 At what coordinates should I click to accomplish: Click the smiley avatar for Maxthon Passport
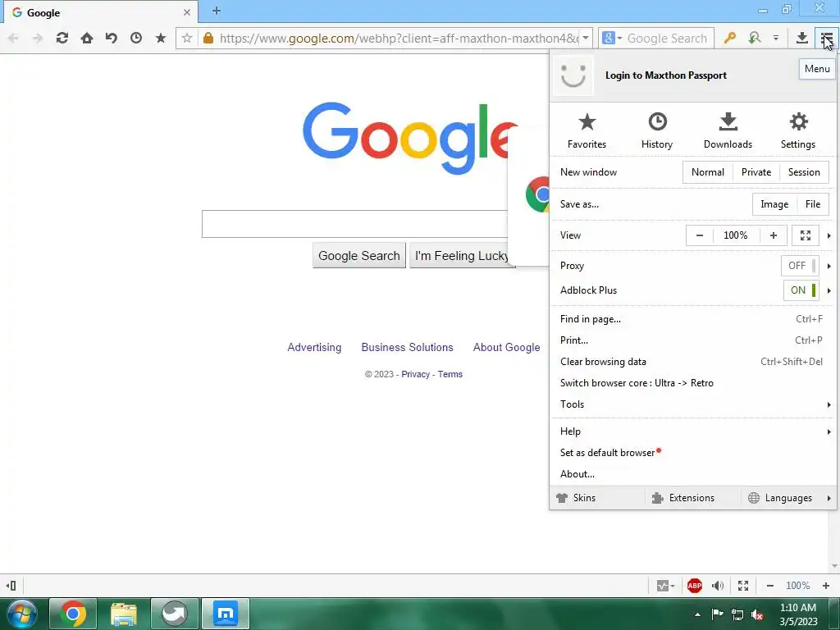573,75
